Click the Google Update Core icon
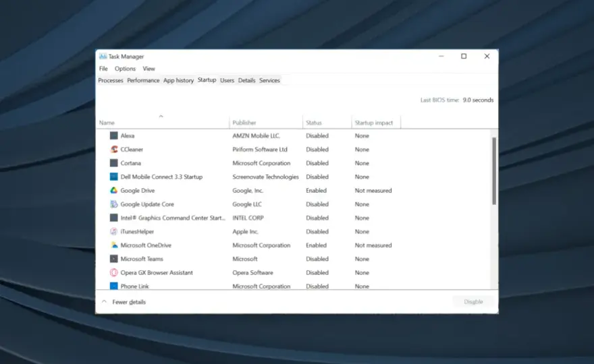The width and height of the screenshot is (594, 364). click(113, 204)
